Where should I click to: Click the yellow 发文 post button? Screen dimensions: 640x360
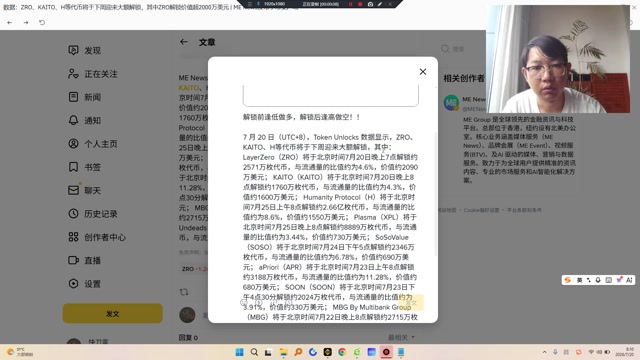click(113, 313)
